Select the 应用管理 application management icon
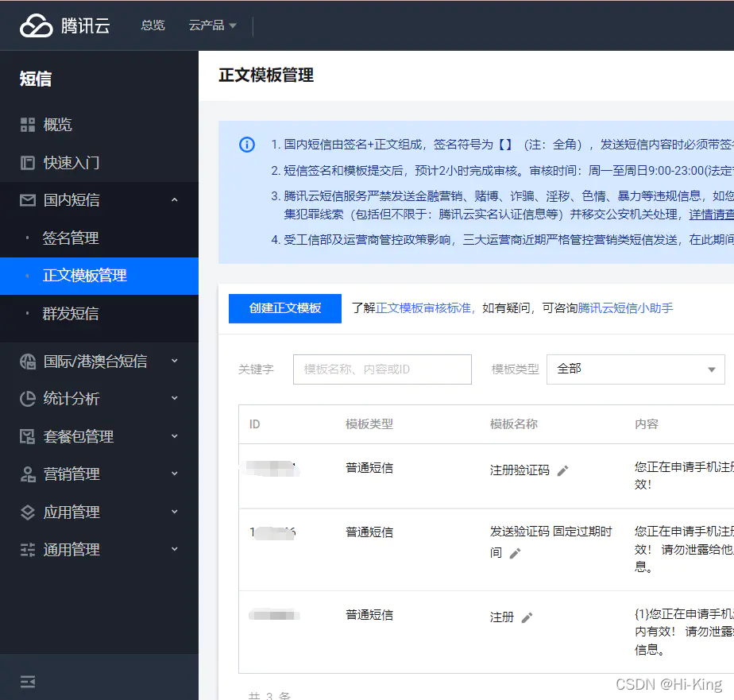Image resolution: width=734 pixels, height=700 pixels. pyautogui.click(x=27, y=512)
